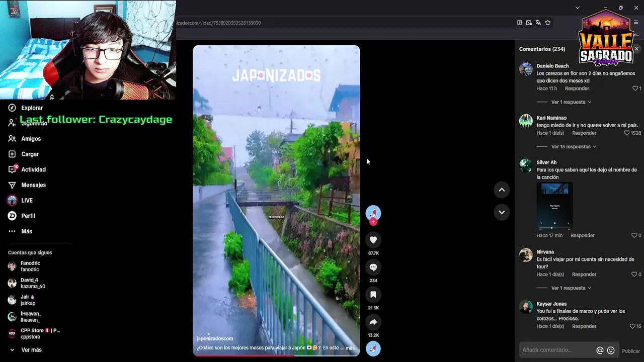Open Kayser Jones's profile avatar

click(x=526, y=307)
